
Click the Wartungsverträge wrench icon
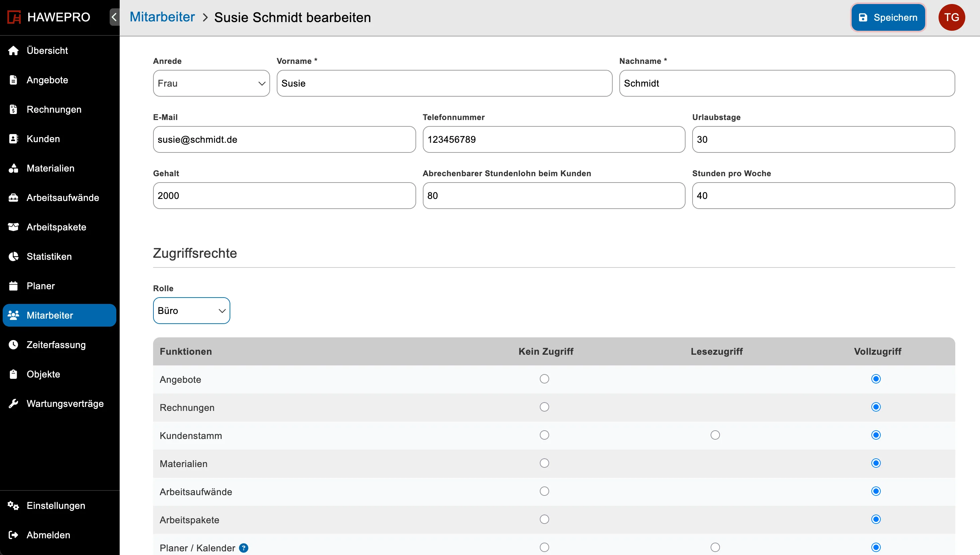[x=13, y=403]
